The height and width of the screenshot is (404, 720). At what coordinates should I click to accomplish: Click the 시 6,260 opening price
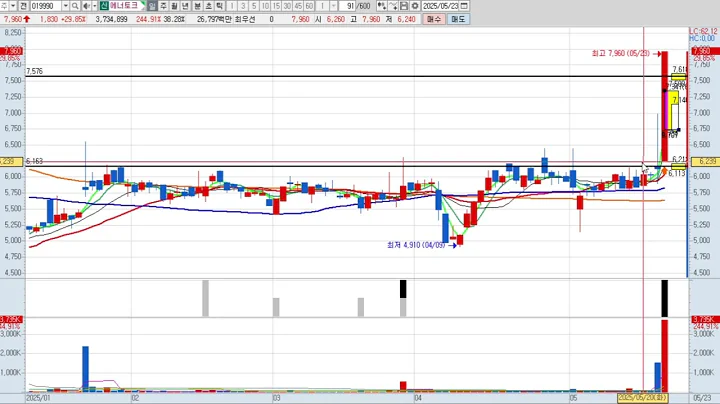point(330,19)
